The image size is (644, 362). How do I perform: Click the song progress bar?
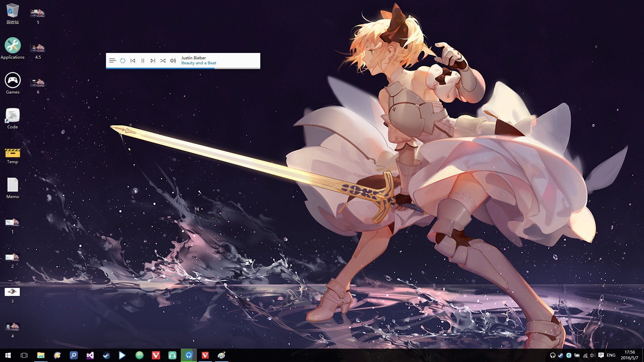[183, 68]
